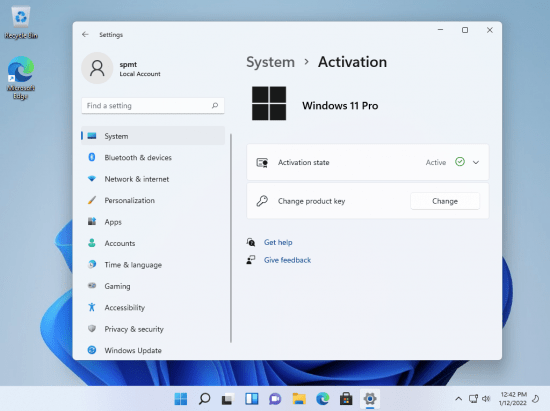Go back with the Settings back arrow
Screen dimensions: 550x411
coord(85,34)
